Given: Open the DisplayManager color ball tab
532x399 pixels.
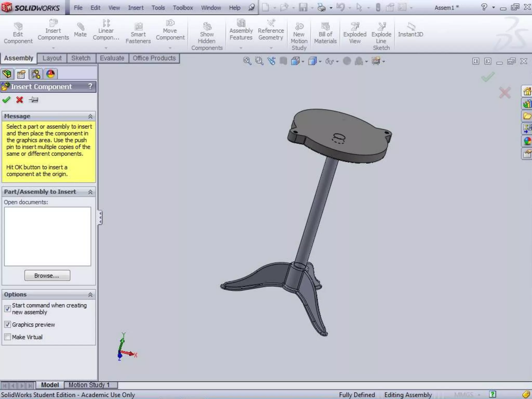Looking at the screenshot, I should pos(50,74).
